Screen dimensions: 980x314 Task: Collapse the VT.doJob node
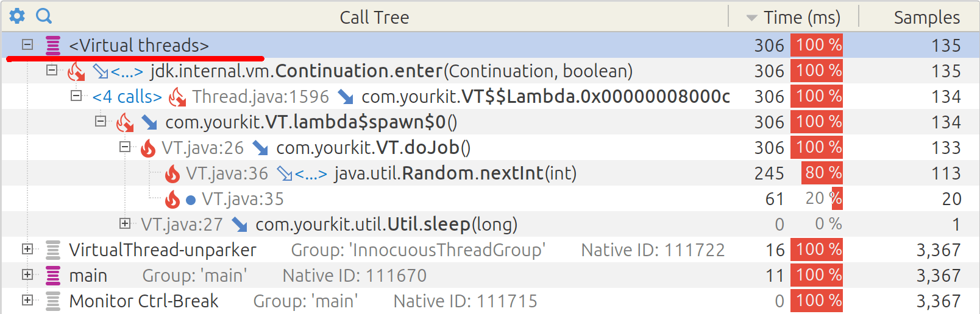tap(125, 147)
